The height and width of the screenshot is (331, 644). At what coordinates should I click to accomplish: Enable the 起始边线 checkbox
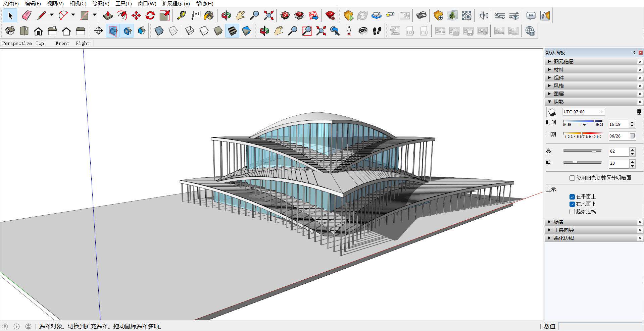pyautogui.click(x=572, y=212)
